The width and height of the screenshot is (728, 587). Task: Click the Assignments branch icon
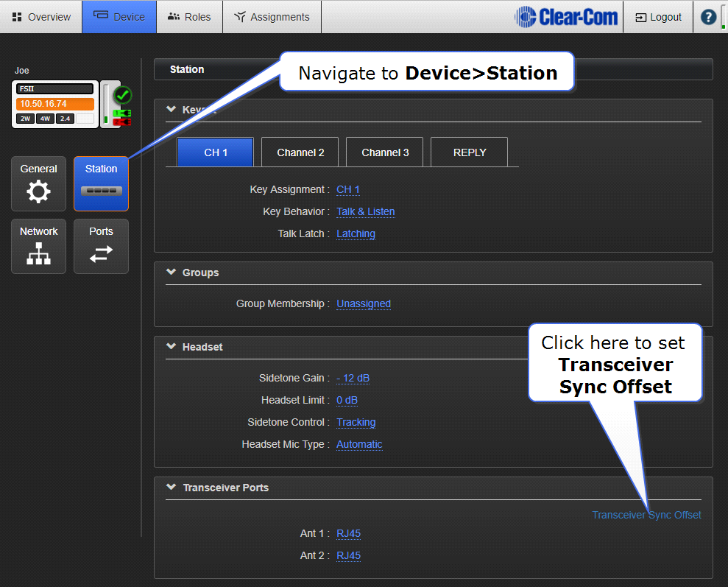tap(239, 17)
